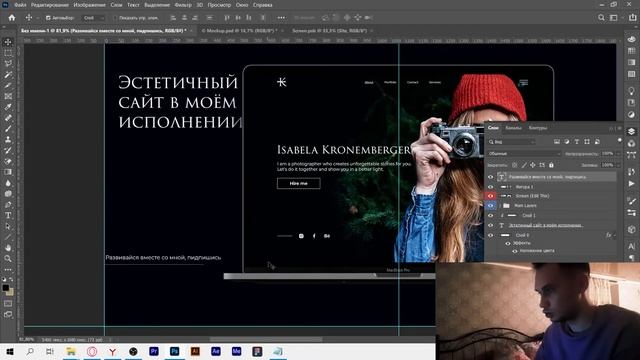The width and height of the screenshot is (640, 360).
Task: Open the Edit Toolbar three-dots button
Action: [x=8, y=270]
